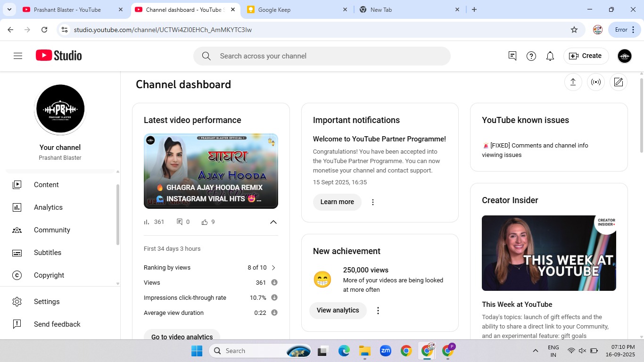Select Content in the sidebar

point(46,185)
